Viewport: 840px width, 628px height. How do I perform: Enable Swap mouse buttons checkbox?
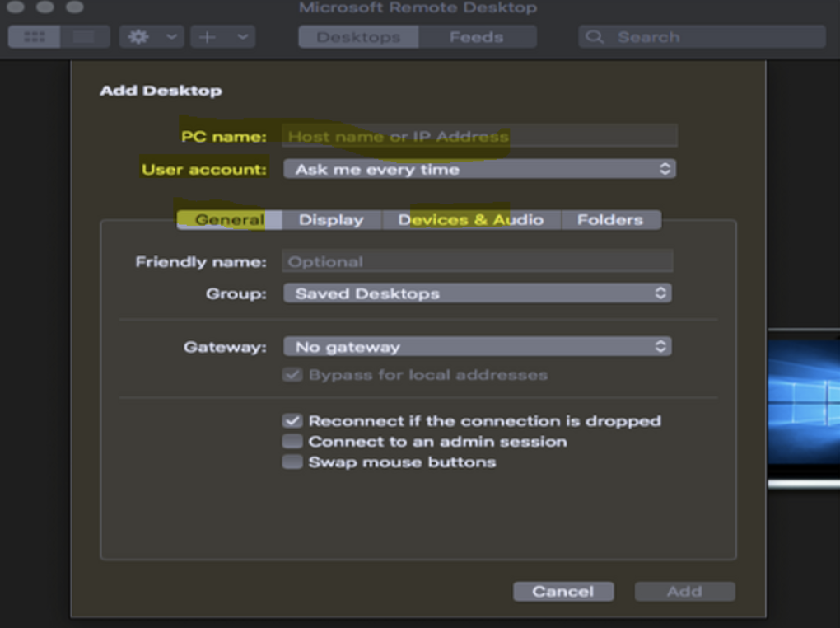[x=292, y=462]
